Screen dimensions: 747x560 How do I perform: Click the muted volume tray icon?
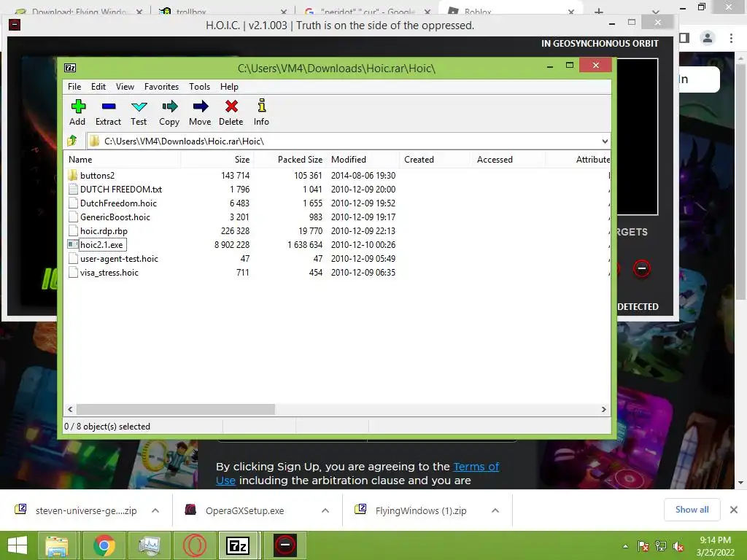(678, 547)
